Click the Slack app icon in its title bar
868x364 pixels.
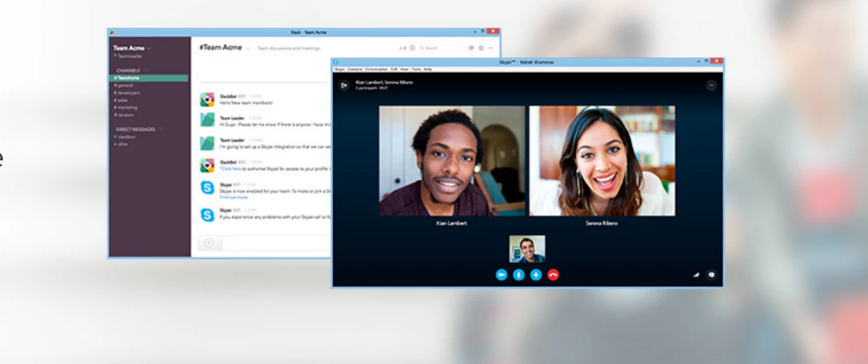click(x=113, y=32)
